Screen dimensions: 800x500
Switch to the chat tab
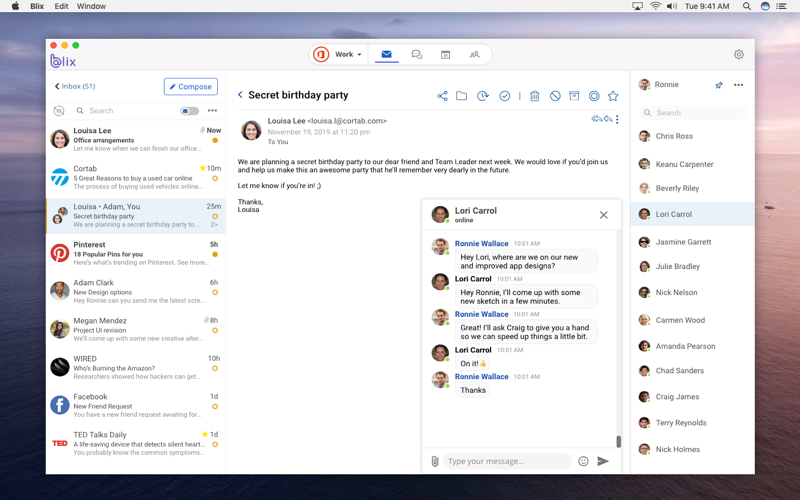point(416,55)
